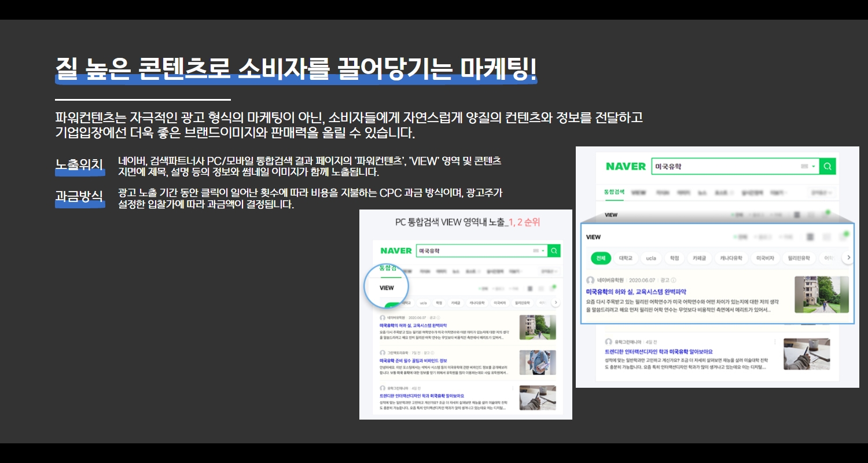868x463 pixels.
Task: Open the student-with-books thumbnail on the 그린액토리유학 post
Action: tap(538, 362)
